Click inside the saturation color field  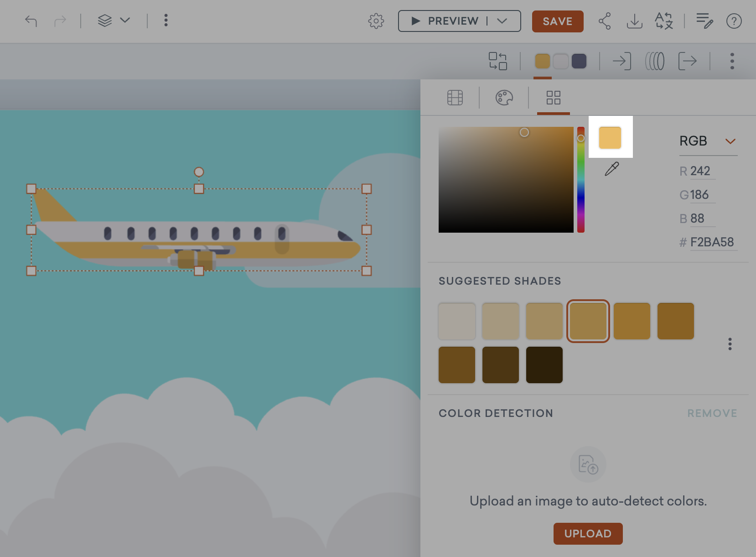pos(506,180)
